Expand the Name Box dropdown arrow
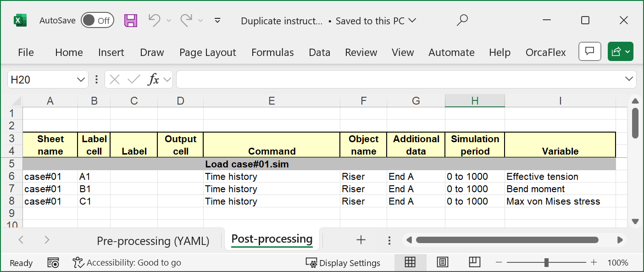 81,80
